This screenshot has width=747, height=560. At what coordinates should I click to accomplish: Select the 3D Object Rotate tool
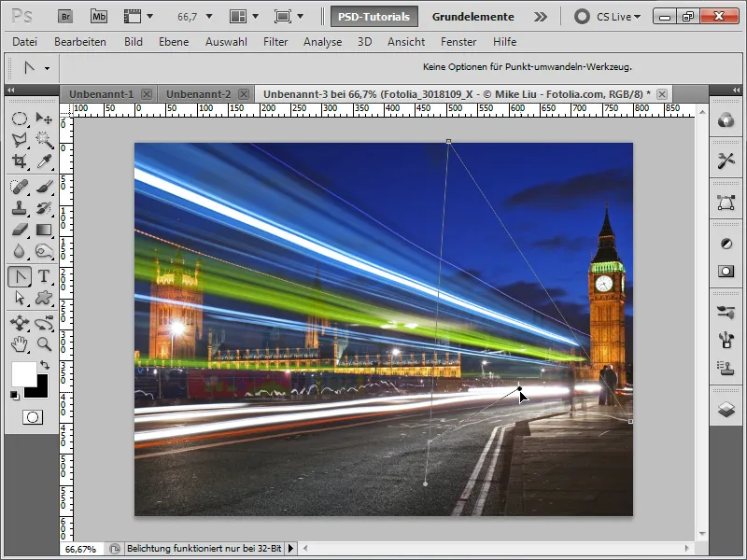[x=19, y=323]
